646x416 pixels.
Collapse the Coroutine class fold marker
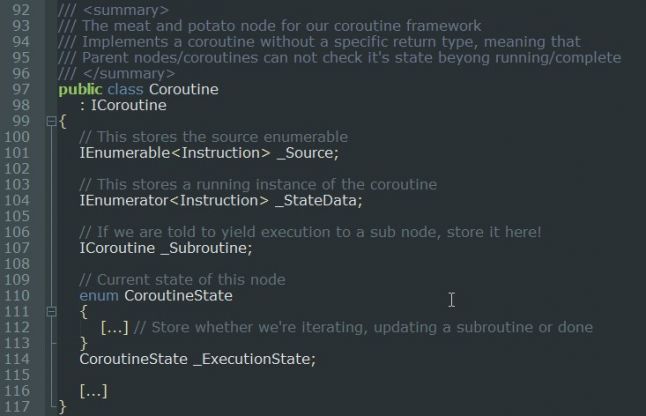click(x=52, y=121)
